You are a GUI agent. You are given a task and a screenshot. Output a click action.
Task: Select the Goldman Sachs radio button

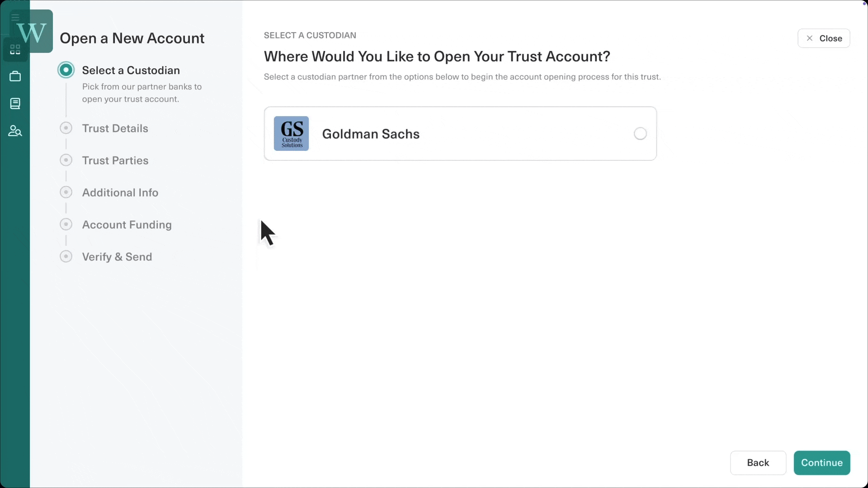click(x=640, y=134)
